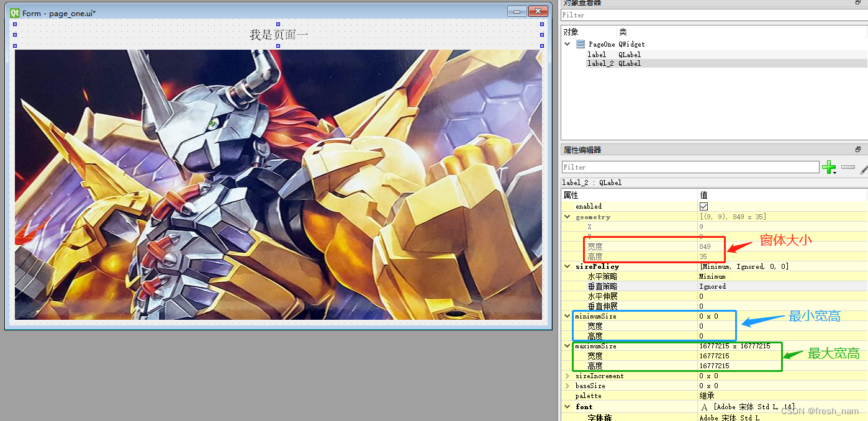Select 宽度 row under maximumSize
Viewport: 868px width, 421px height.
click(714, 356)
